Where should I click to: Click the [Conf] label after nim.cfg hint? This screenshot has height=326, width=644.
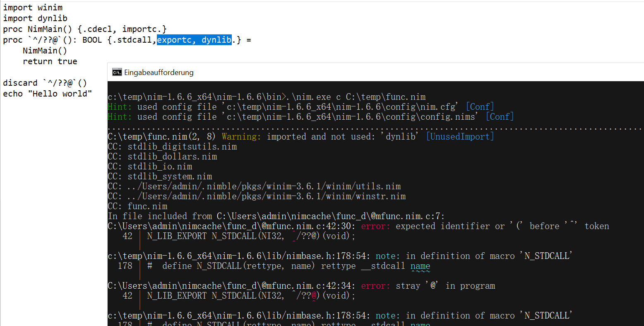click(x=480, y=106)
